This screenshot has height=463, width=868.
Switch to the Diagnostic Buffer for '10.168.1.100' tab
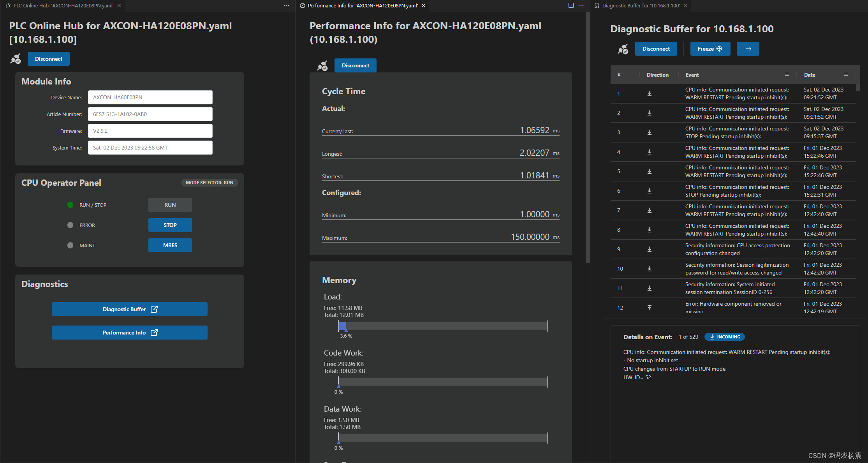pyautogui.click(x=641, y=5)
